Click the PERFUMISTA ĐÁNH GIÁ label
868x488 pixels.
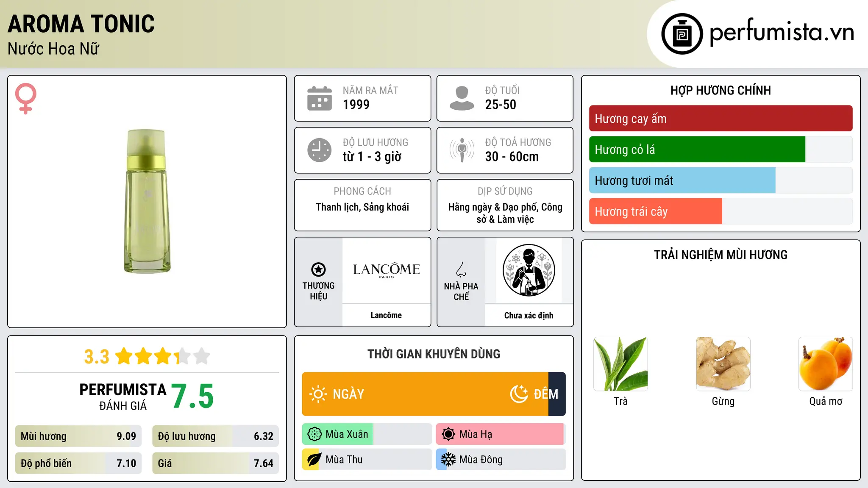coord(123,396)
